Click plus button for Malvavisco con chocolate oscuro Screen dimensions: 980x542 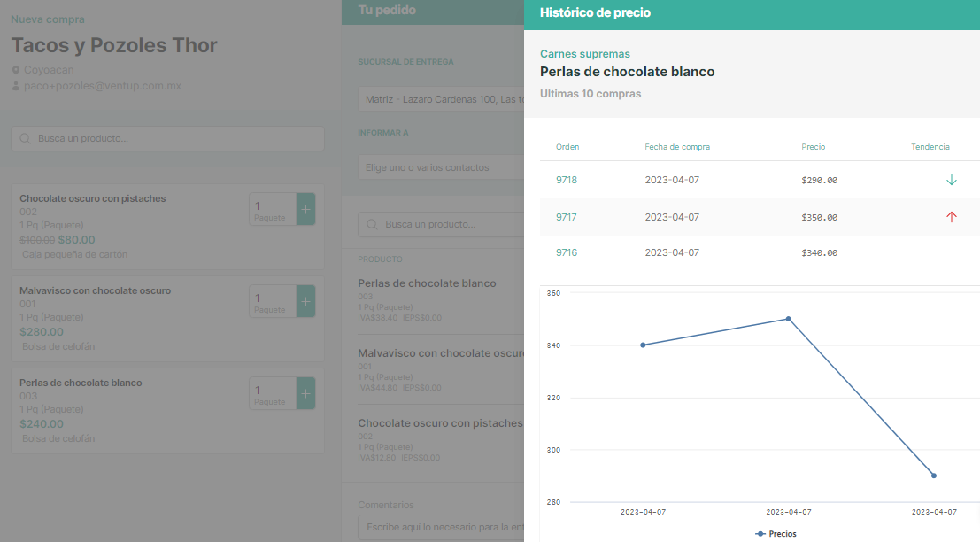(x=305, y=301)
